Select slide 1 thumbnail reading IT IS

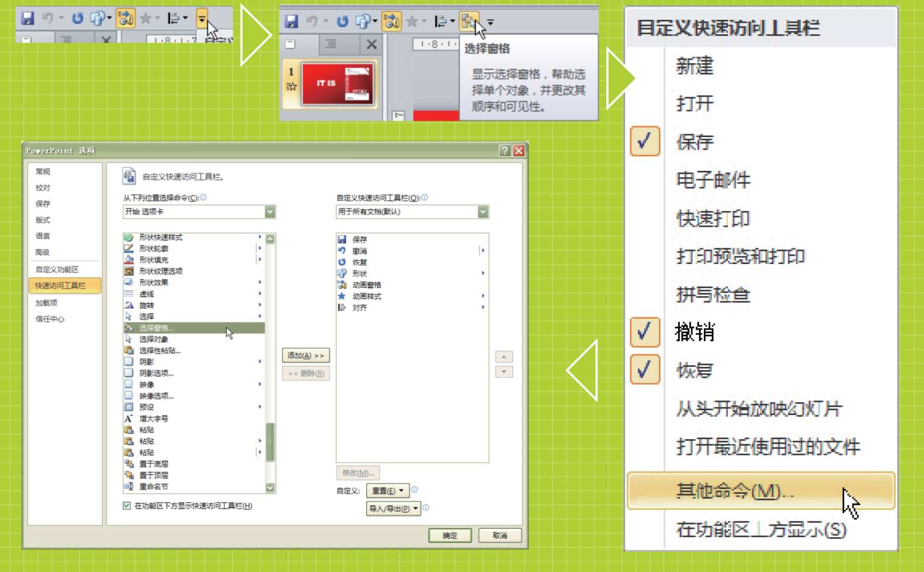pos(338,84)
